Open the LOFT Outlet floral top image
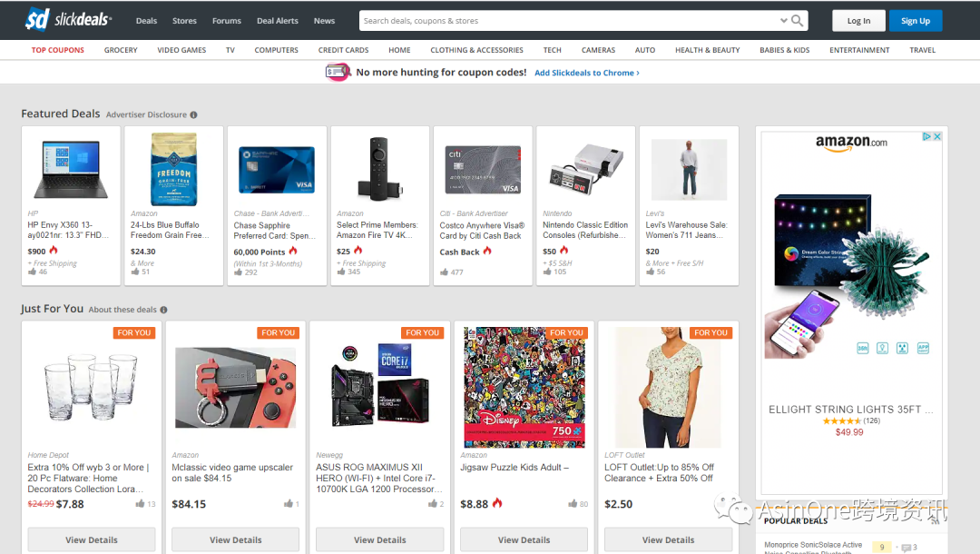Image resolution: width=980 pixels, height=554 pixels. 668,387
